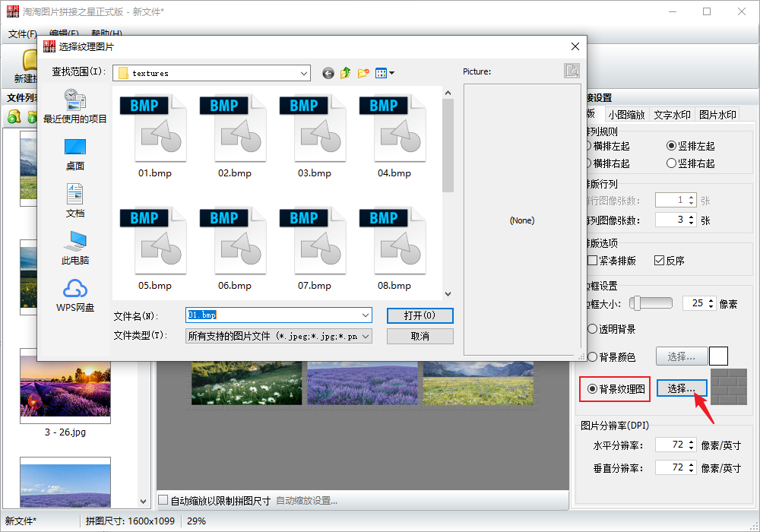Open 桌面 in the places sidebar
This screenshot has width=760, height=532.
[x=75, y=154]
